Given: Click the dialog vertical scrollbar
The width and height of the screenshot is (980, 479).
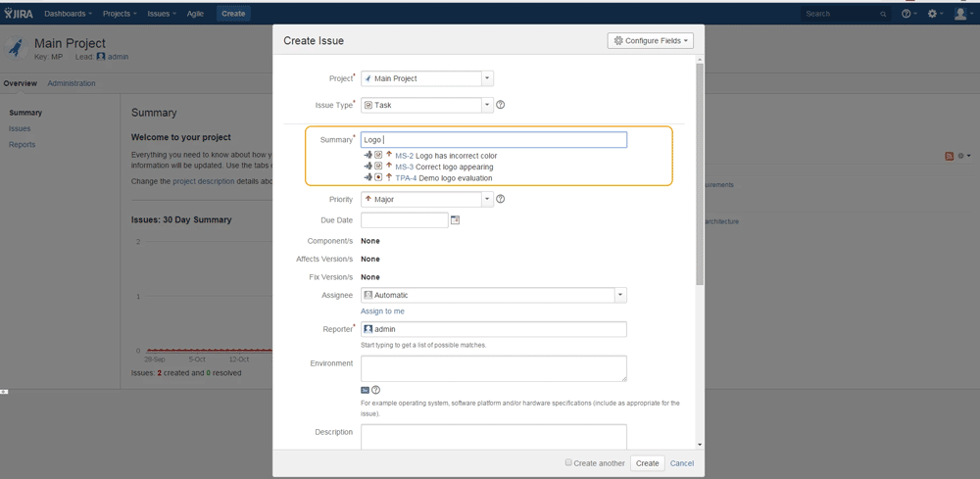Looking at the screenshot, I should click(x=700, y=175).
